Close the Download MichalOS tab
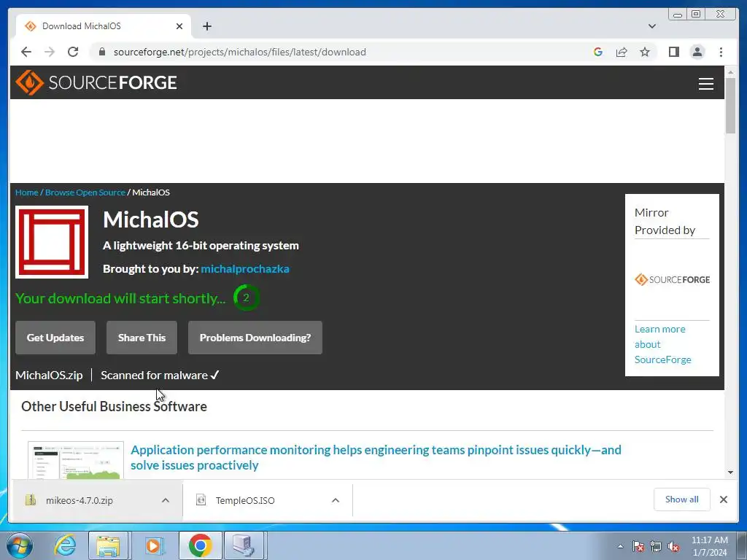Viewport: 747px width, 560px height. click(179, 26)
